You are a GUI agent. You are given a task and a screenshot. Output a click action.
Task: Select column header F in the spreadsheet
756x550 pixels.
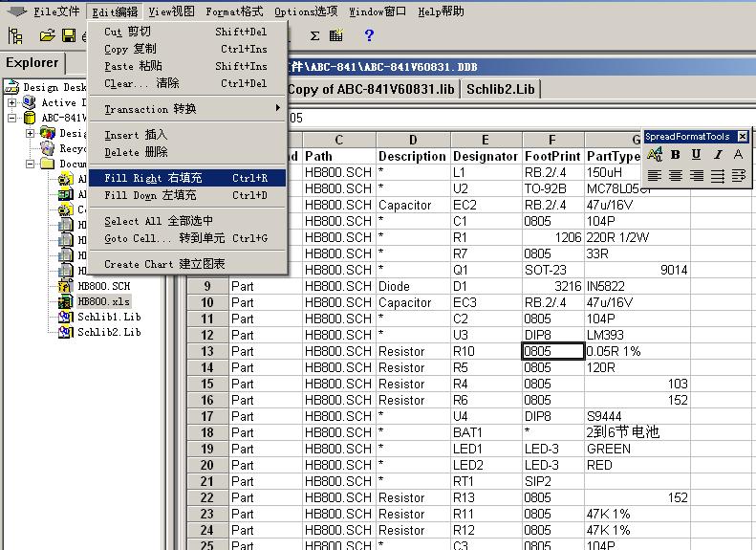(551, 140)
